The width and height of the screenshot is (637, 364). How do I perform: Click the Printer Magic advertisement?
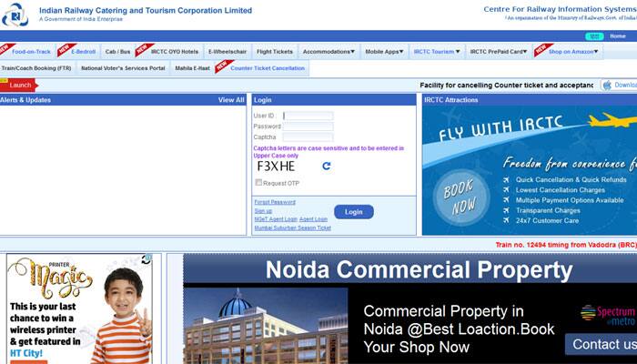[80, 308]
